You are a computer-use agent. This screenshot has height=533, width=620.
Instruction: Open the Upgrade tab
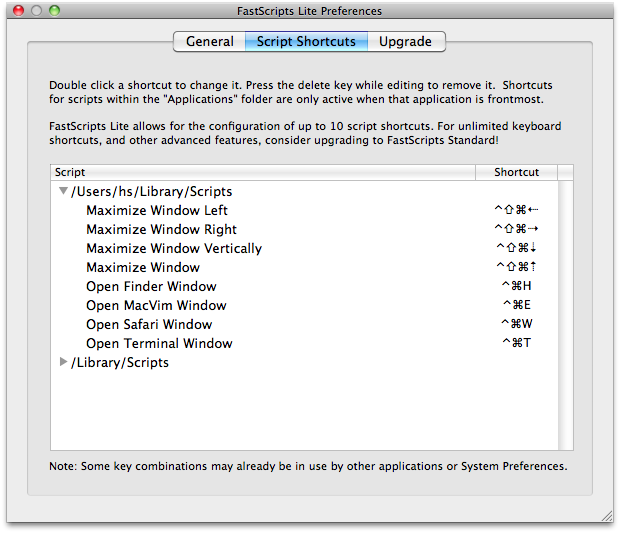pyautogui.click(x=405, y=42)
